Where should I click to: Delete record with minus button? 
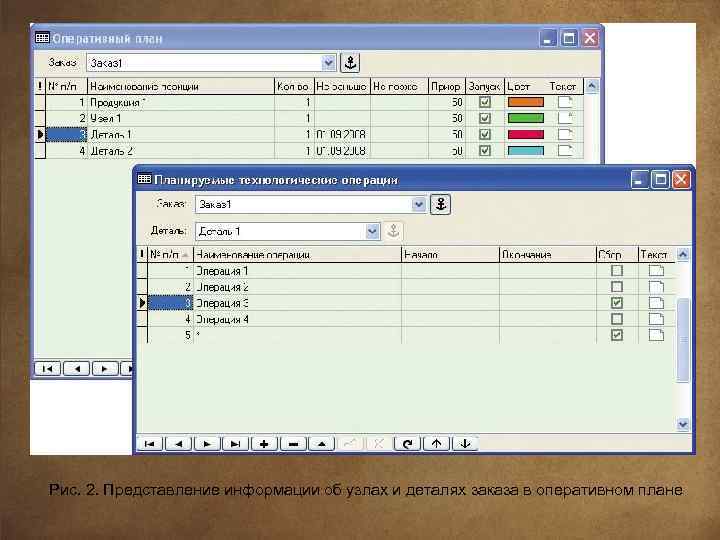click(293, 444)
